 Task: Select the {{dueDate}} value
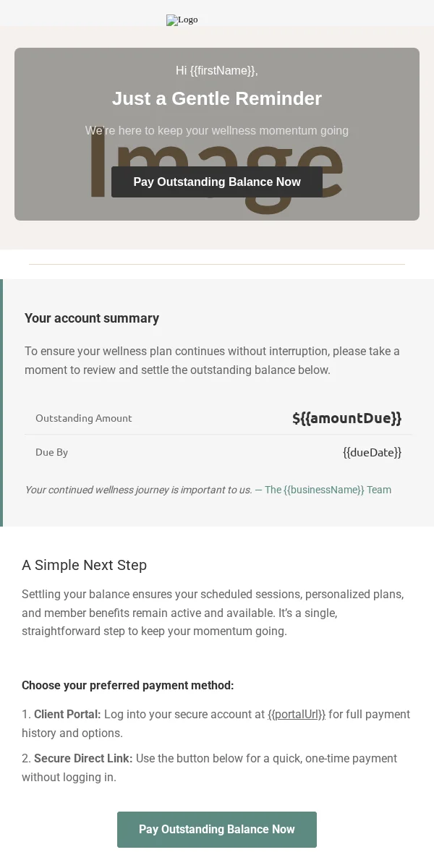pyautogui.click(x=372, y=452)
